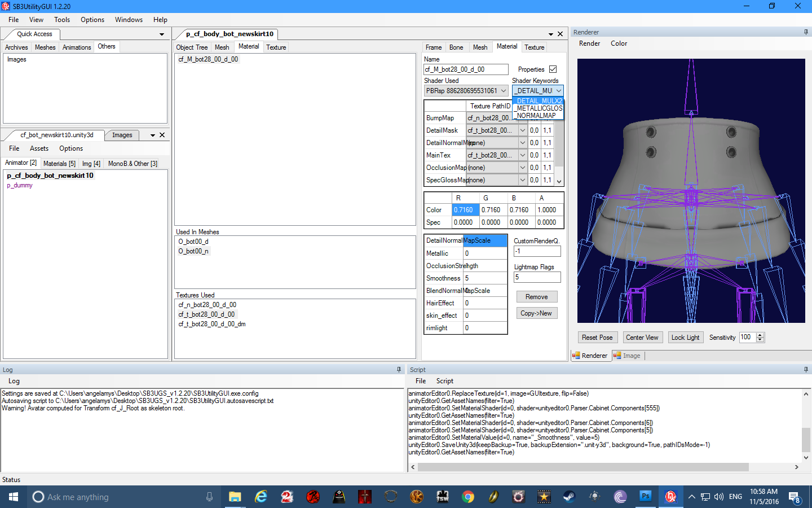Launch Google Chrome from the taskbar
812x508 pixels.
coord(467,497)
